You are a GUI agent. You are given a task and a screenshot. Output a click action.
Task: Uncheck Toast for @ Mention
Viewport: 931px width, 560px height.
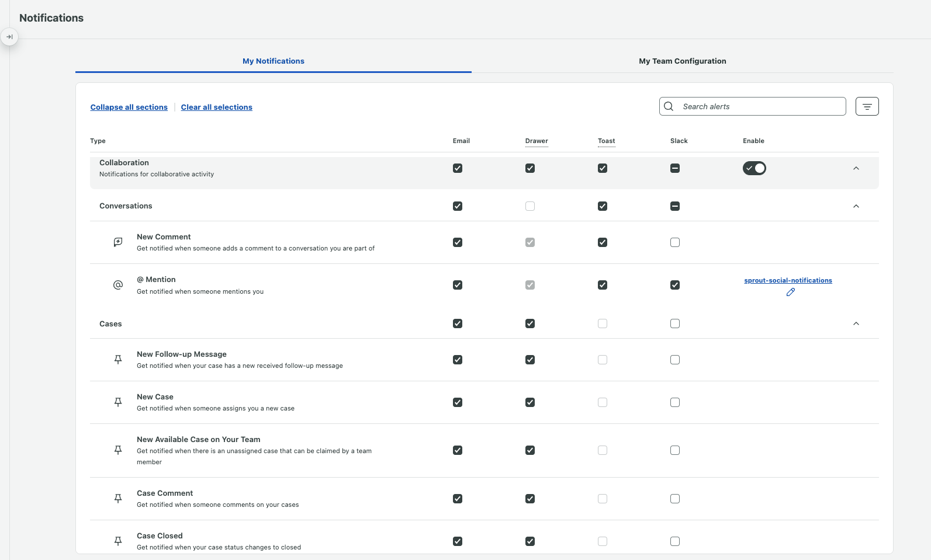603,285
